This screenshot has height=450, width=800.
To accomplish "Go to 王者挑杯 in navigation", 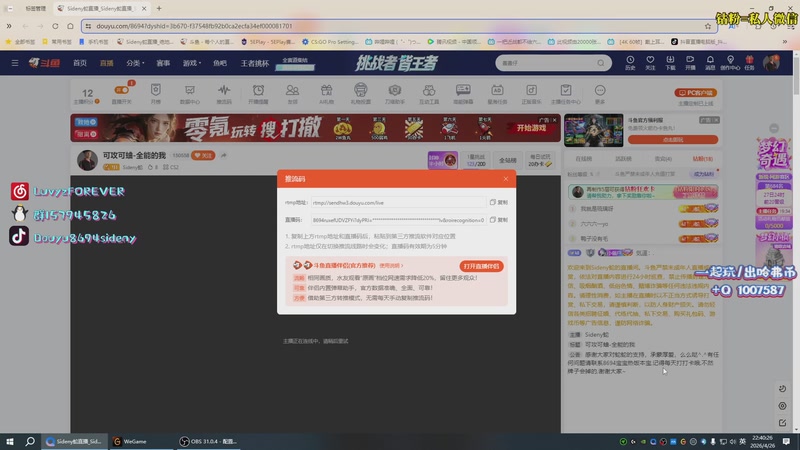I will point(255,63).
